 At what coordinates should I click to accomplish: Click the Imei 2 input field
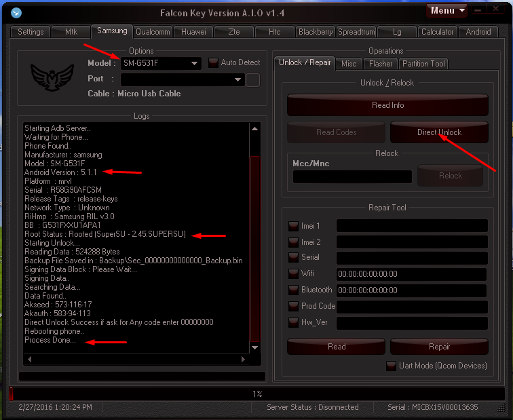click(412, 242)
